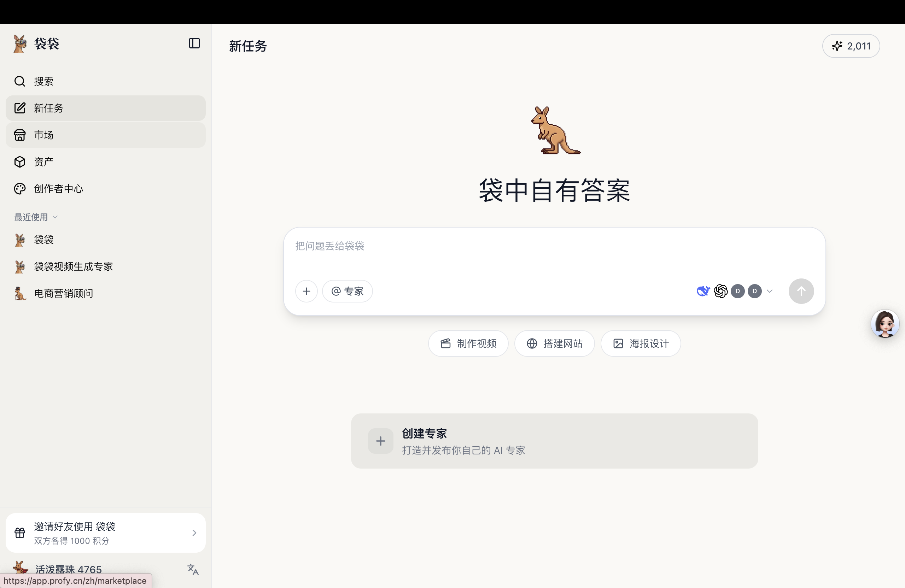Viewport: 905px width, 588px height.
Task: Choose the 搭建网站 shortcut
Action: (x=554, y=343)
